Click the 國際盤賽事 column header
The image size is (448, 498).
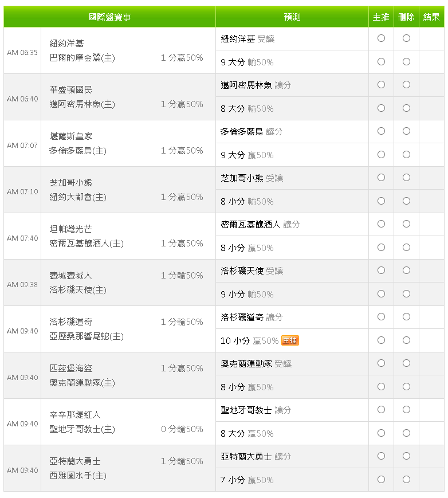109,17
